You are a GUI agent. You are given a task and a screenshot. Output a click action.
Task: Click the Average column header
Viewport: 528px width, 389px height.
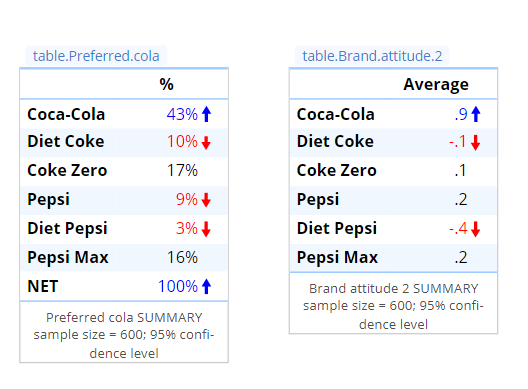pyautogui.click(x=436, y=84)
